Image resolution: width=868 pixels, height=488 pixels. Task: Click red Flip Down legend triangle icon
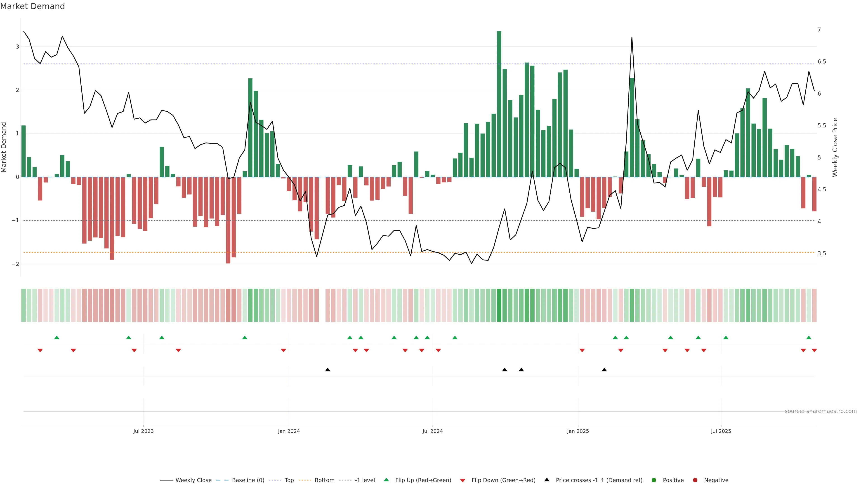(463, 481)
